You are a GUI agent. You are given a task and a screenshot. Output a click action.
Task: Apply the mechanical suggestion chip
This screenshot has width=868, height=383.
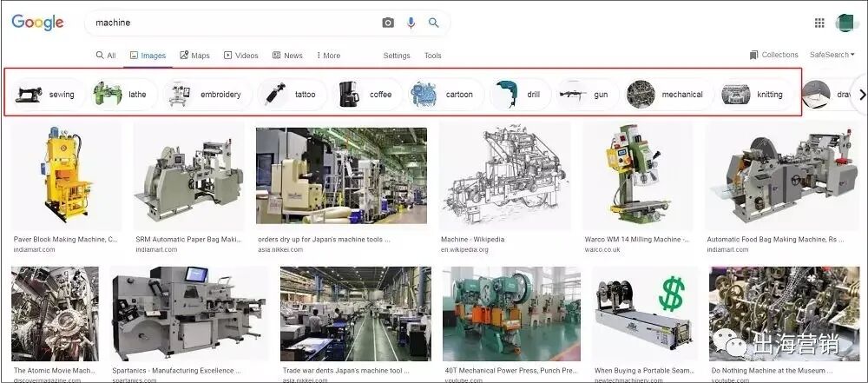[x=668, y=94]
